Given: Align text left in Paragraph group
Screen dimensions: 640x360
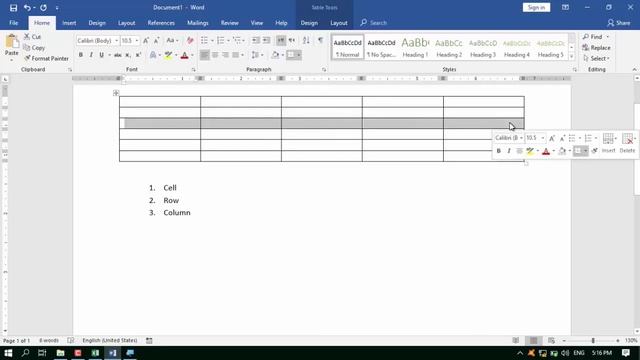Looking at the screenshot, I should click(204, 55).
